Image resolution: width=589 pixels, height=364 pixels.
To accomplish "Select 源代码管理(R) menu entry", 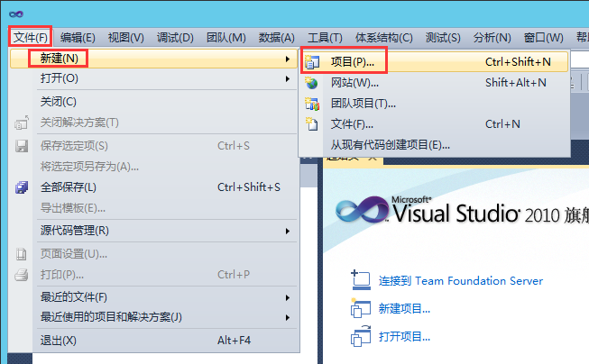I will (153, 231).
